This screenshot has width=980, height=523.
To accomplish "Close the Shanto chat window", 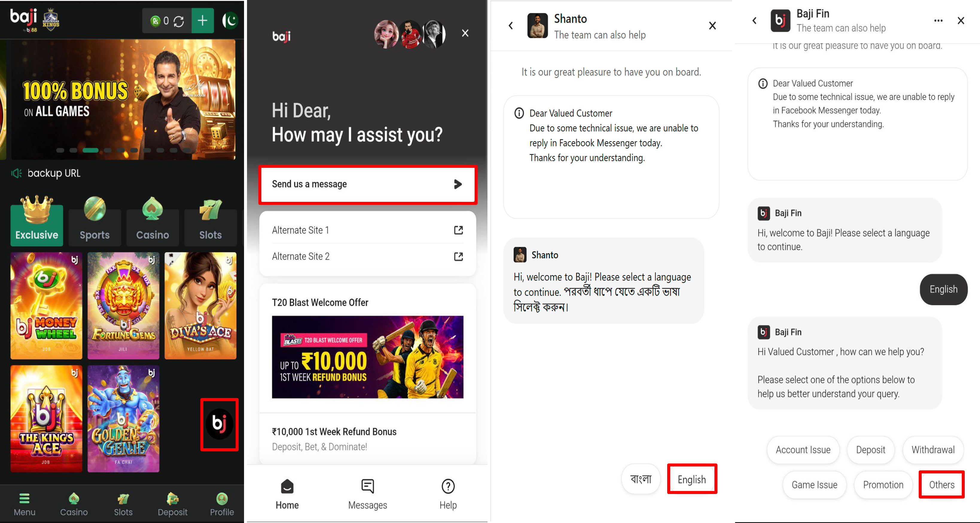I will click(713, 25).
